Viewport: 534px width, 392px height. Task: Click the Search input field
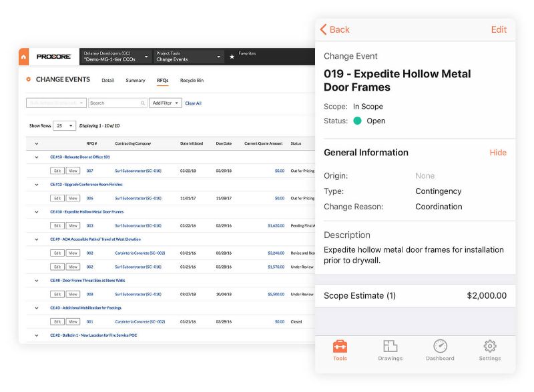click(115, 103)
